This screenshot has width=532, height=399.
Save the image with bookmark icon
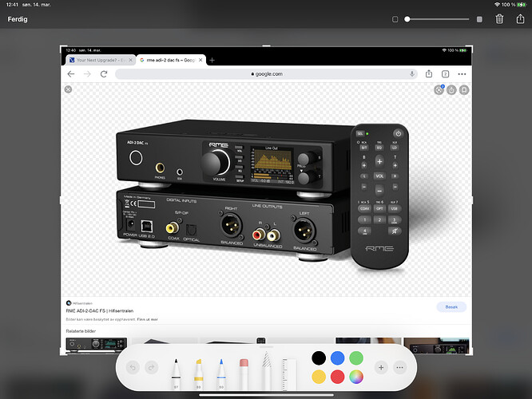click(464, 90)
